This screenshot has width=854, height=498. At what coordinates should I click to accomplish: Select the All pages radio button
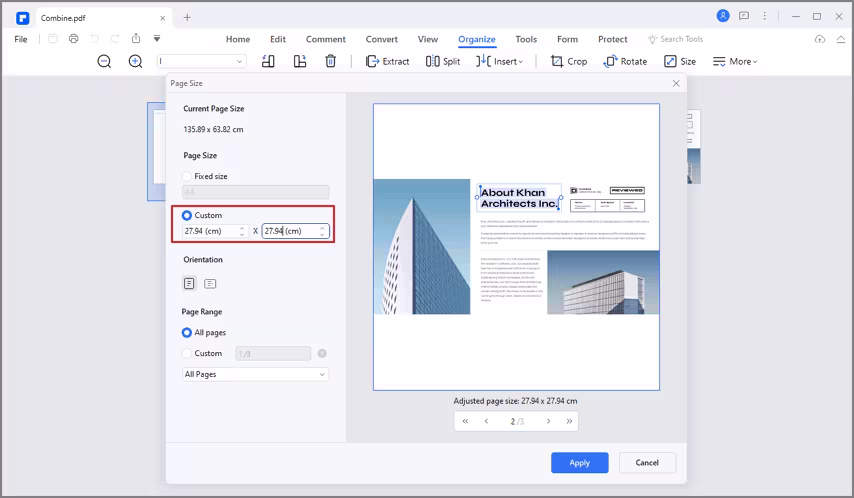[x=187, y=332]
